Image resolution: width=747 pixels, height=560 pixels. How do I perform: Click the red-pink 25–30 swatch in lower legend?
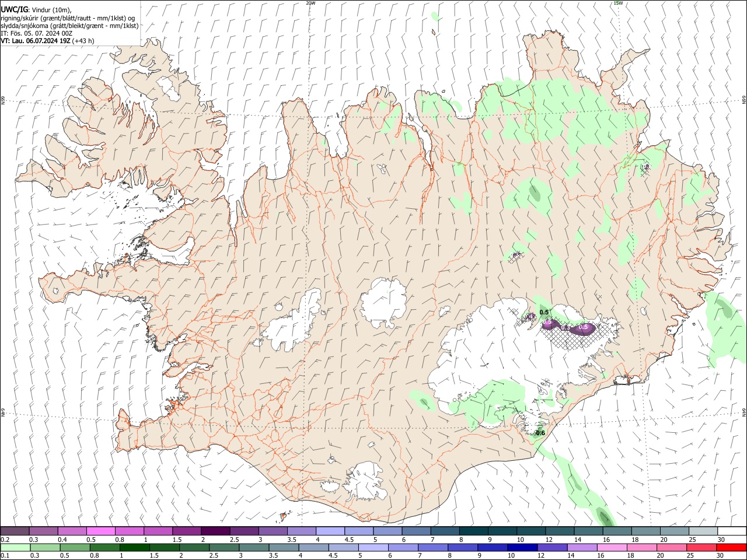pyautogui.click(x=702, y=547)
